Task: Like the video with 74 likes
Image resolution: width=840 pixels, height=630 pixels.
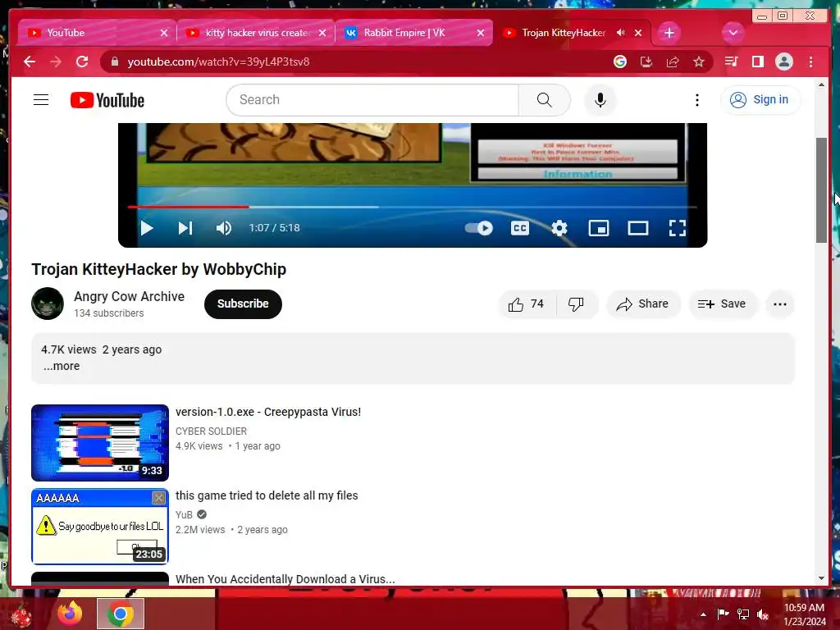Action: click(526, 304)
